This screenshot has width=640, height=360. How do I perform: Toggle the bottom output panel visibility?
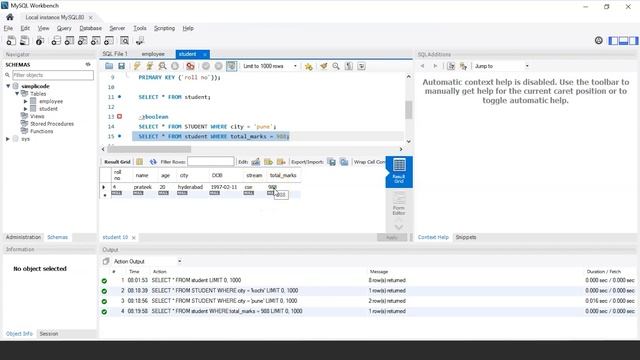(623, 40)
